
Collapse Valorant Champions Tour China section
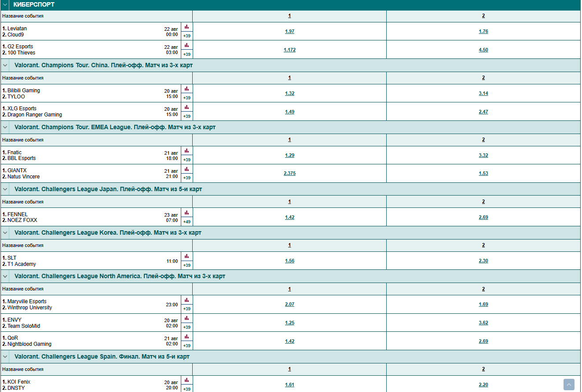[5, 65]
